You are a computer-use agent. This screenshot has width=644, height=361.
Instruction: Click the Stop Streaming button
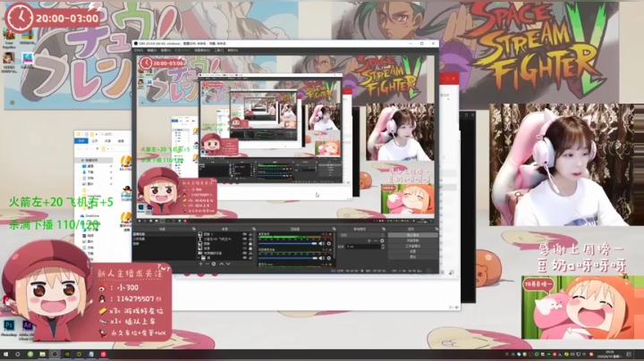pyautogui.click(x=412, y=235)
